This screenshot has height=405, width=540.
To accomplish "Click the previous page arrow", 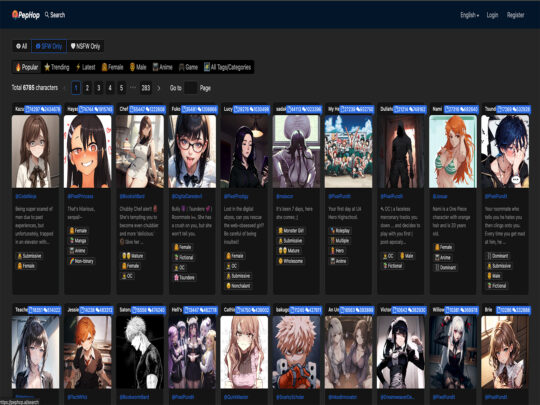I will (65, 88).
